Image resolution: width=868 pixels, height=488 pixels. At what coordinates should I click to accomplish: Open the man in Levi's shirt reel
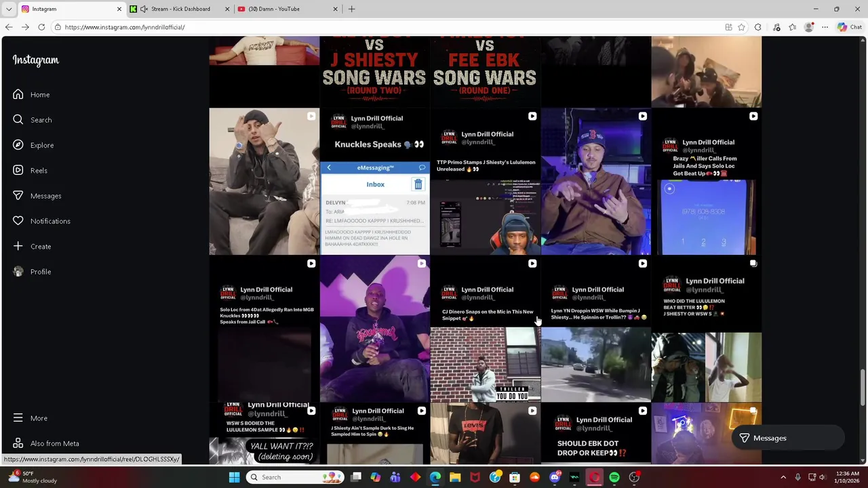(485, 434)
